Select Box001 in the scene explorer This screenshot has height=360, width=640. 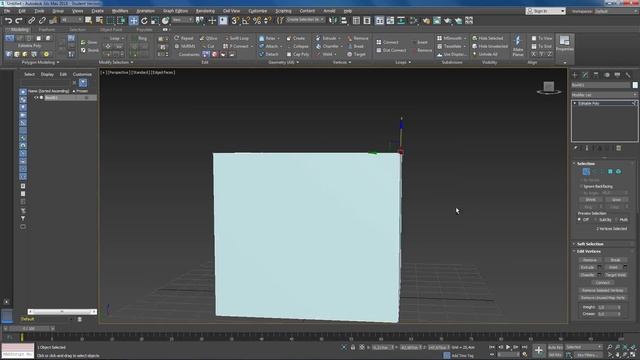pos(51,98)
